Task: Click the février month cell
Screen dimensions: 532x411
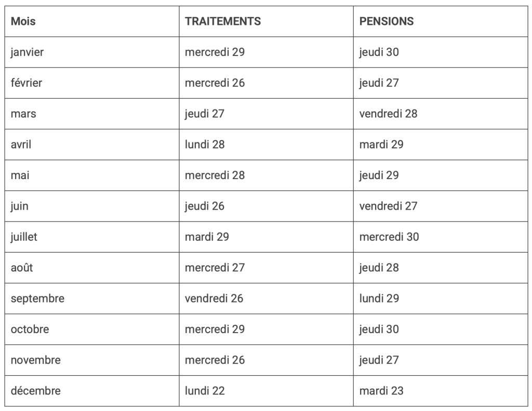Action: coord(26,83)
